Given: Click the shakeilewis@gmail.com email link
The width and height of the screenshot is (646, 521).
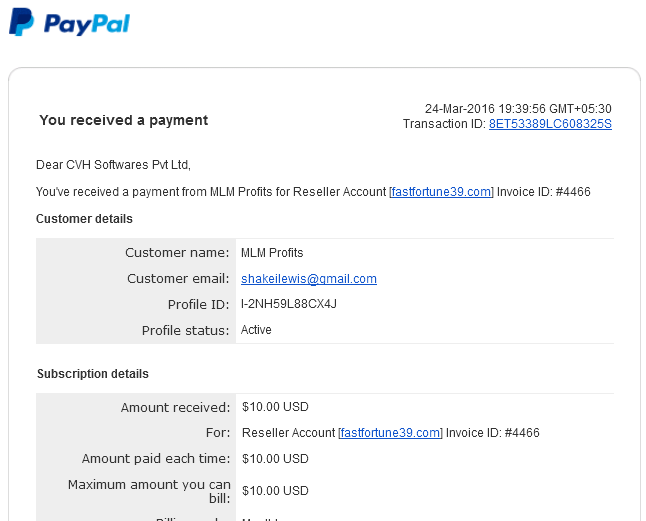Looking at the screenshot, I should pos(309,279).
